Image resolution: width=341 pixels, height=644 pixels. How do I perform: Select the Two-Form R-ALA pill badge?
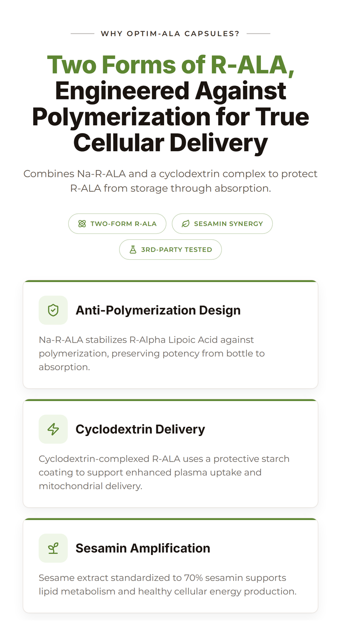(x=117, y=223)
